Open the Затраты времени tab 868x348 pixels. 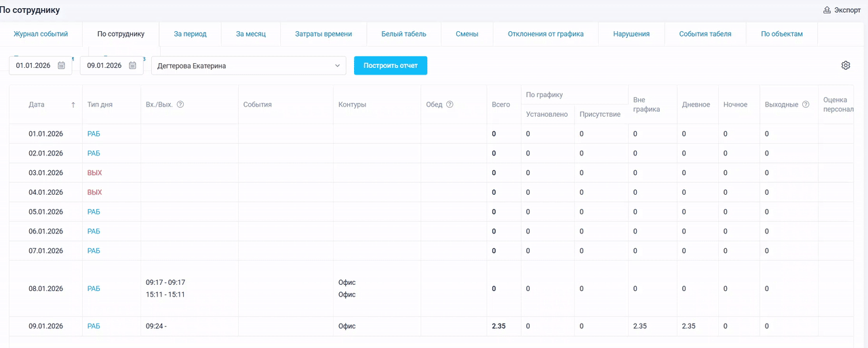(323, 34)
